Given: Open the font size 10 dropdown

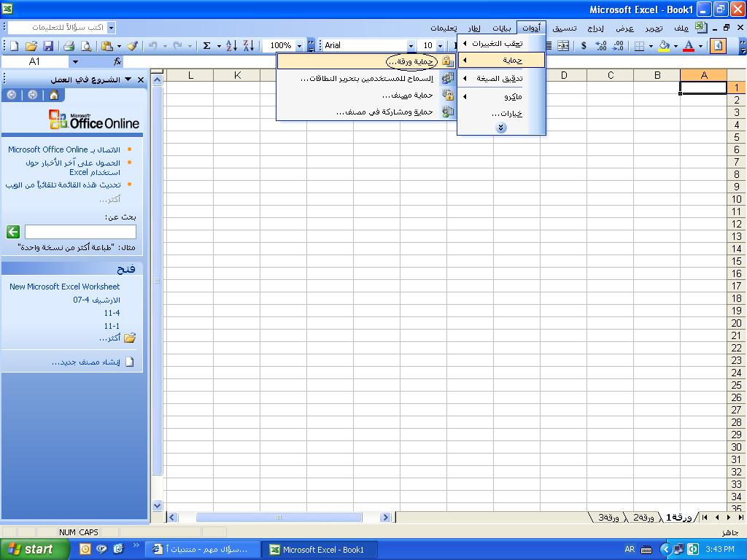Looking at the screenshot, I should tap(440, 46).
